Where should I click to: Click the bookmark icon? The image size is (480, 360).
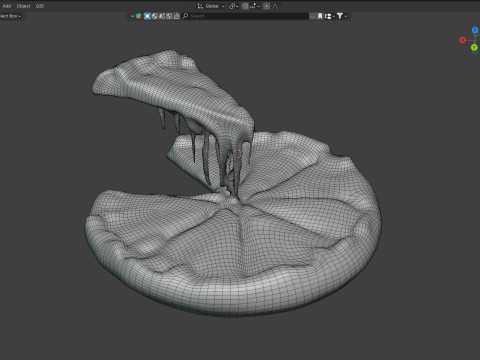pyautogui.click(x=320, y=16)
